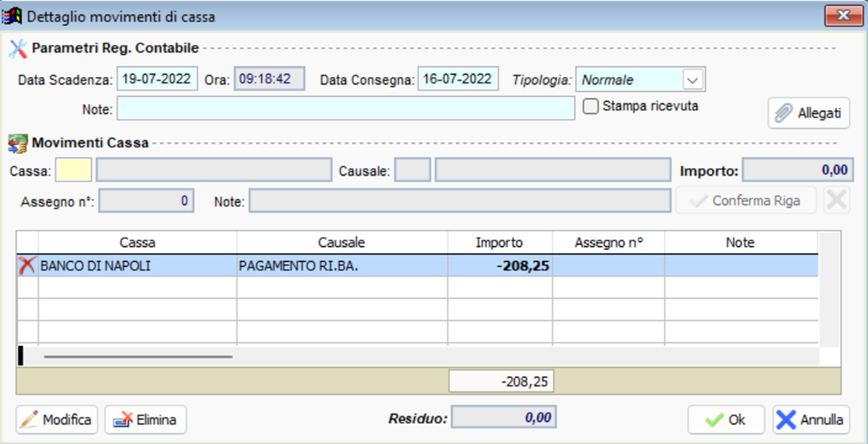
Task: Click the grid vertical scrollbar
Action: pos(829,290)
